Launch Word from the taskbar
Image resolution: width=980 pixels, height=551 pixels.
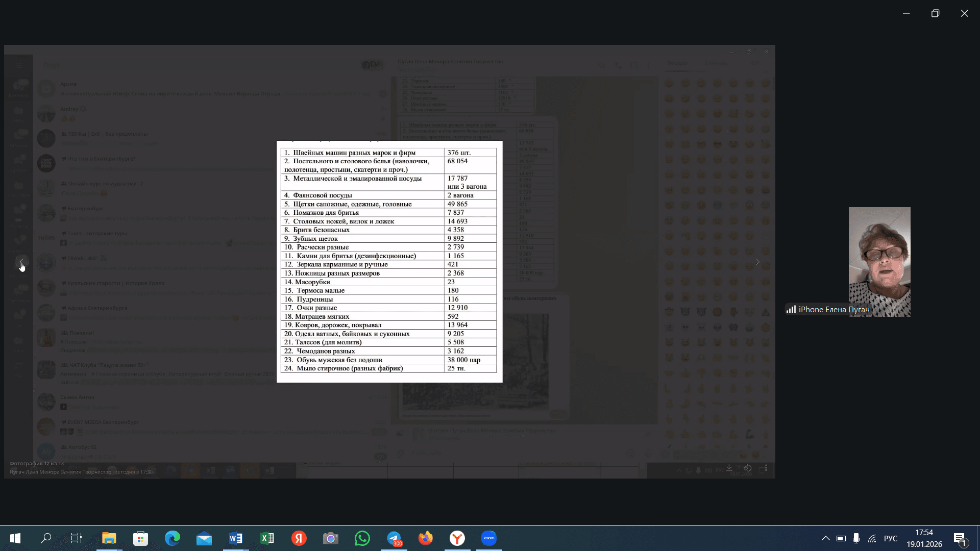pos(236,538)
